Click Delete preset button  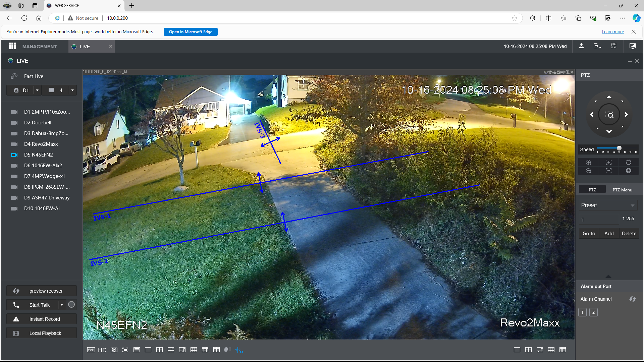coord(629,234)
